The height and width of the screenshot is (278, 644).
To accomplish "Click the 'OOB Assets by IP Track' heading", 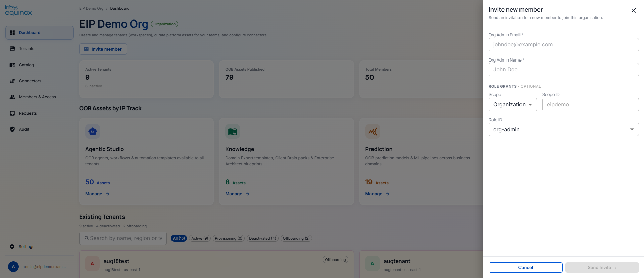I will pyautogui.click(x=110, y=108).
